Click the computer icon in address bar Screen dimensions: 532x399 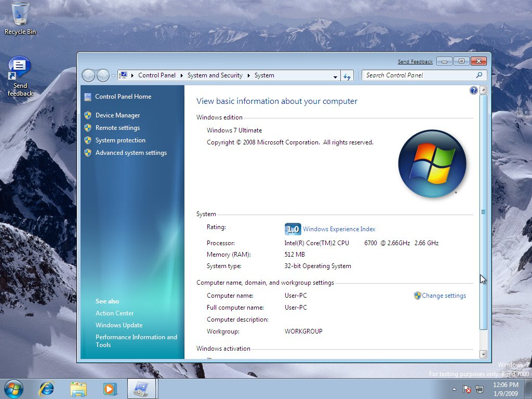click(x=123, y=75)
